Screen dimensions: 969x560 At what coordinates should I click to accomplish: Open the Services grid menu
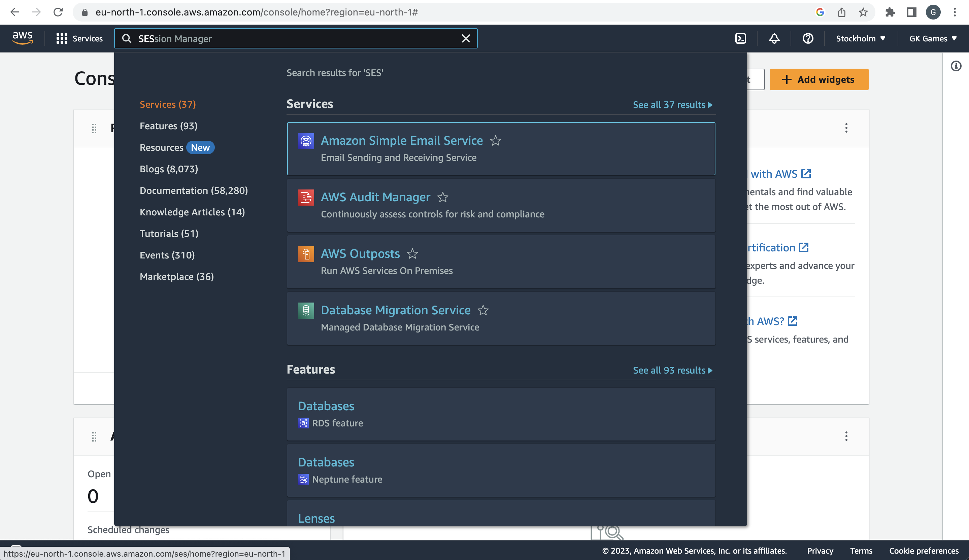79,38
